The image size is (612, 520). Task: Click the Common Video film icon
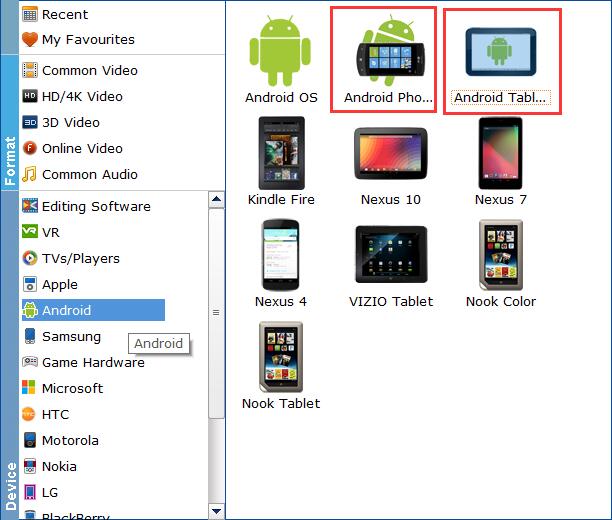click(30, 70)
